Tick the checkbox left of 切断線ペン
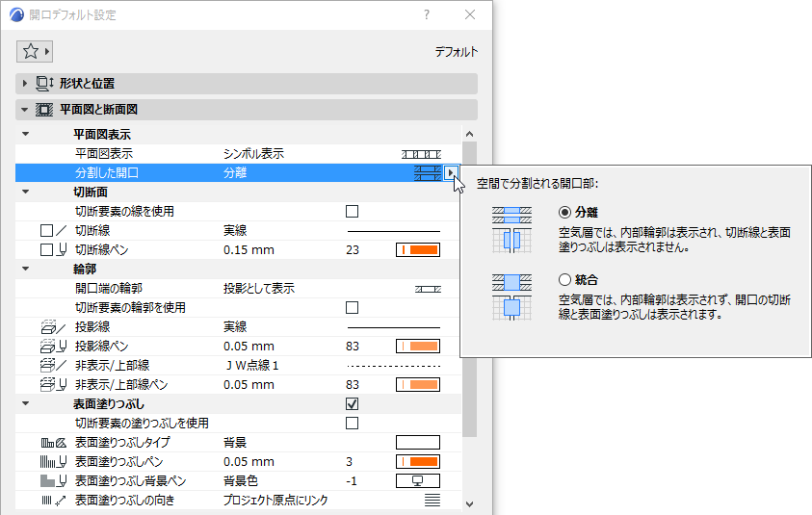 [x=46, y=249]
